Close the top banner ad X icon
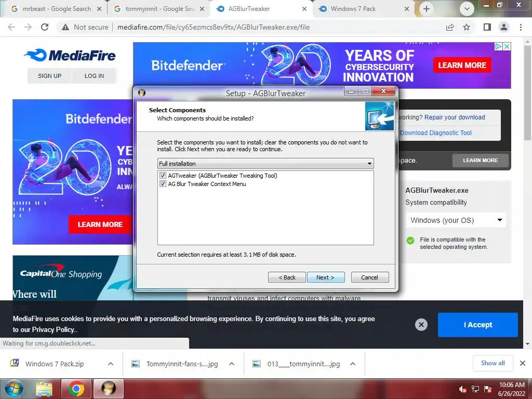 (x=507, y=46)
